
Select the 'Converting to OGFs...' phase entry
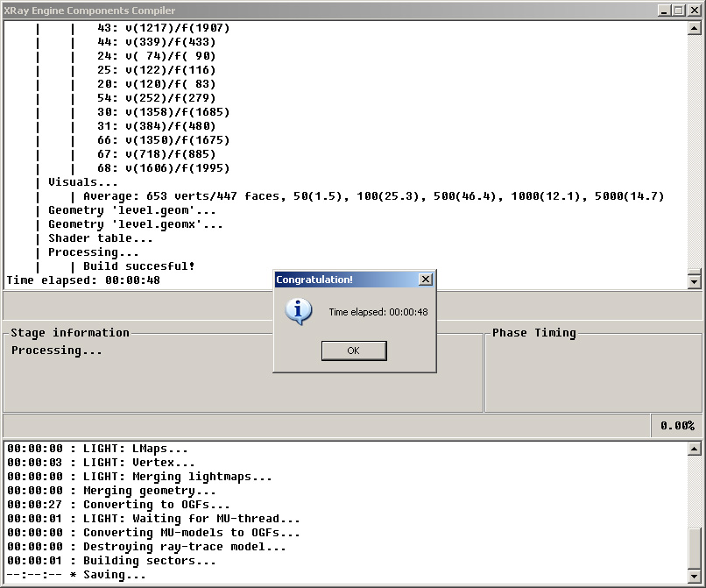pyautogui.click(x=118, y=505)
